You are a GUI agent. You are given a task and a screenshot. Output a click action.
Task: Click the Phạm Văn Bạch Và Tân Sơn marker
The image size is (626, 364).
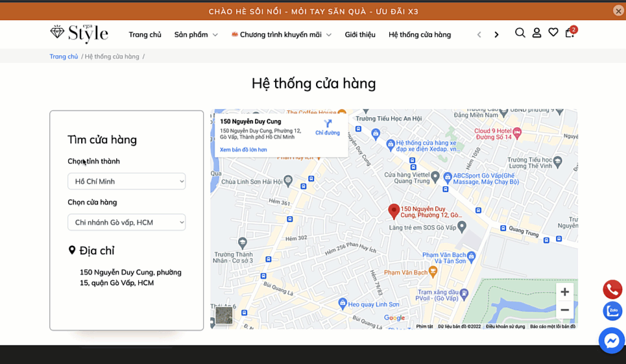pyautogui.click(x=471, y=257)
